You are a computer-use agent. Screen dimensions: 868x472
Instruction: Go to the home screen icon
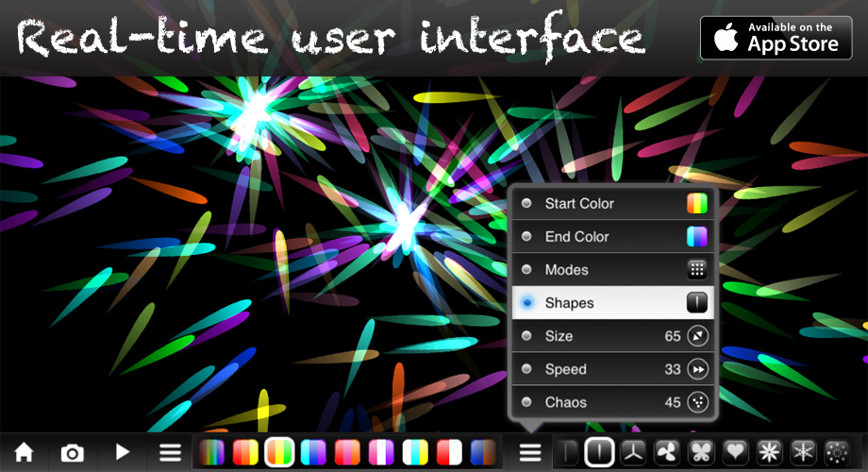coord(24,452)
